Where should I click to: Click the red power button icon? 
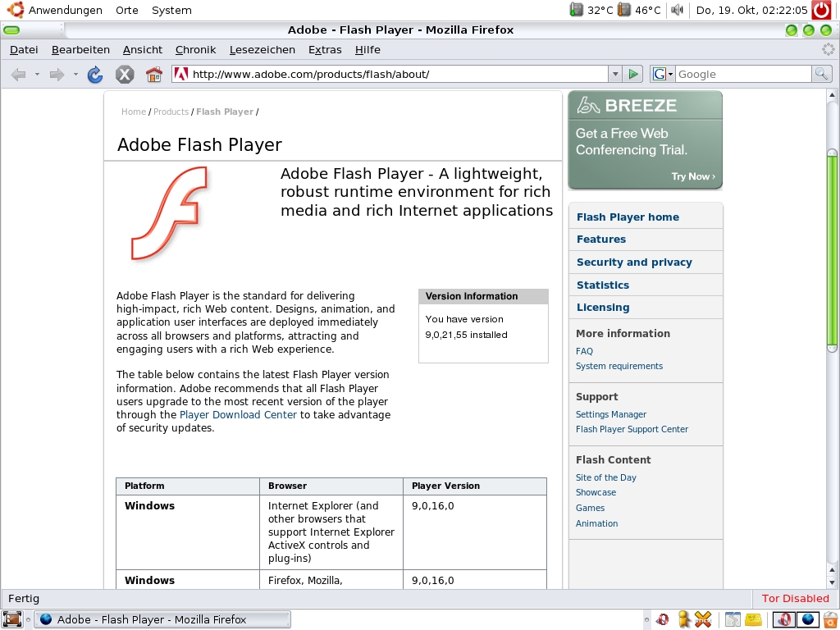click(x=821, y=10)
